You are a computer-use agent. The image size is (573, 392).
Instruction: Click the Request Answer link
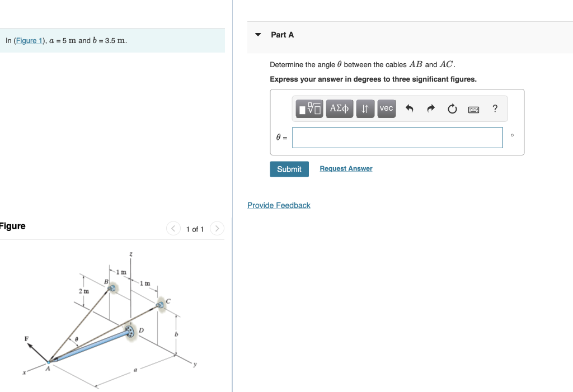(346, 168)
